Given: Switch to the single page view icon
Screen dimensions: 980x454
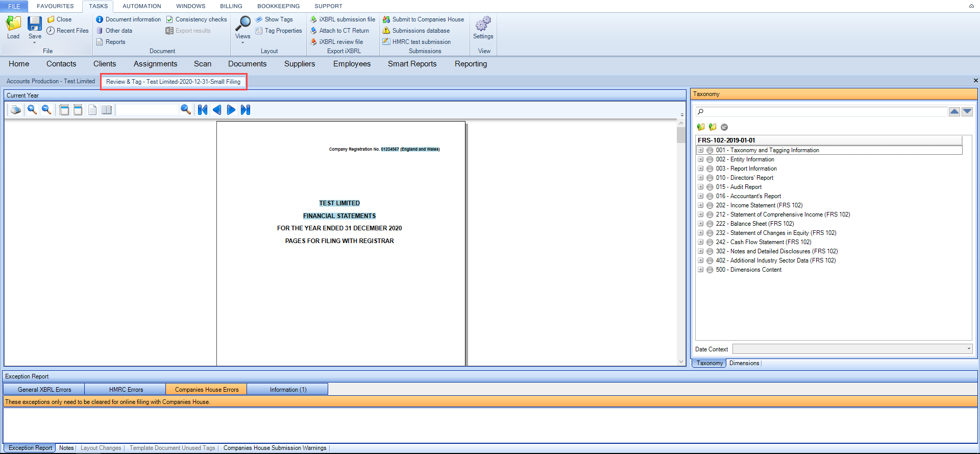Looking at the screenshot, I should 92,110.
